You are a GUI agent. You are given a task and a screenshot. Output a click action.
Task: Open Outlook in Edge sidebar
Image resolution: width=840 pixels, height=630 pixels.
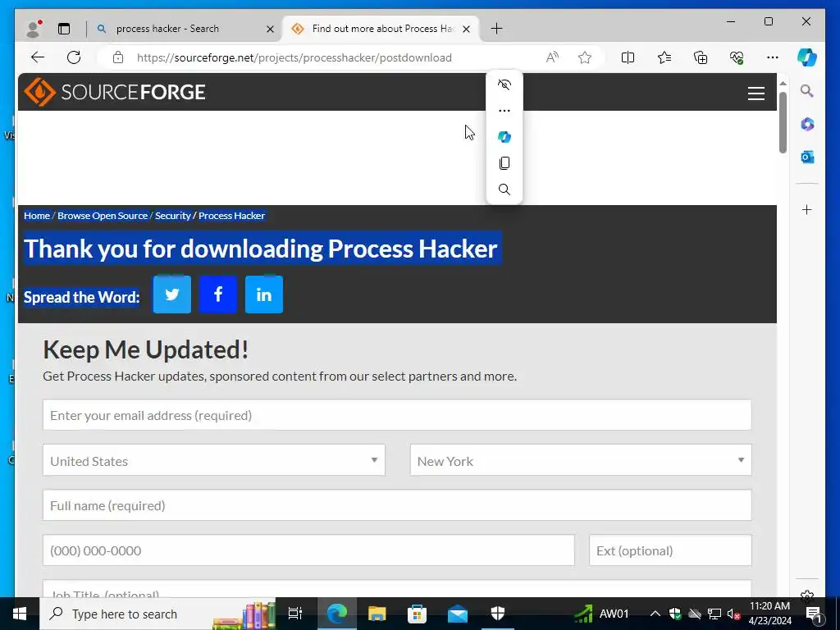(807, 157)
